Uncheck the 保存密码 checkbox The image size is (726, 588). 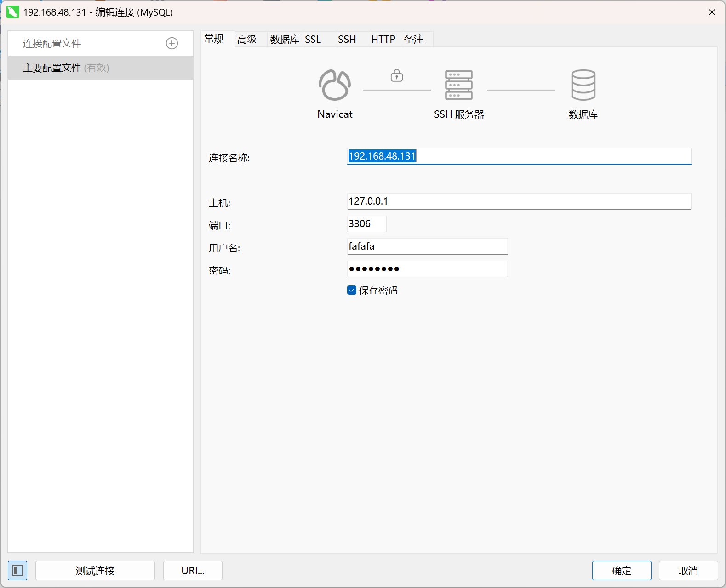[x=352, y=290]
